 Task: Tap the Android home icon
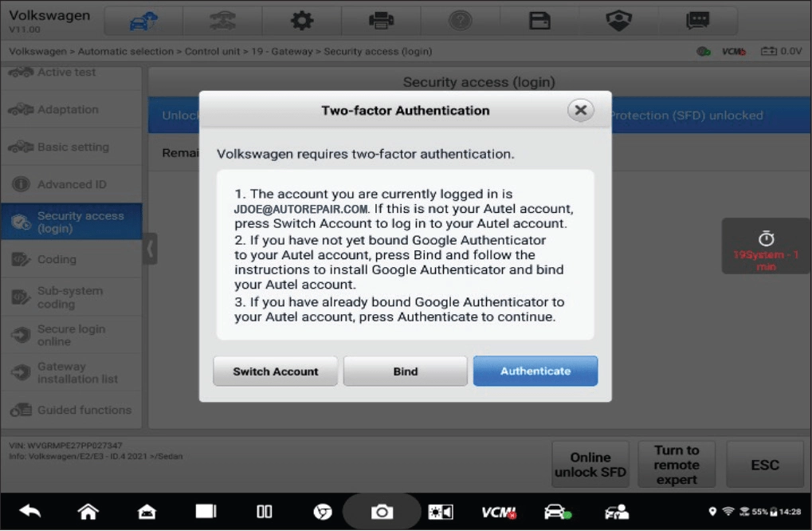tap(88, 512)
